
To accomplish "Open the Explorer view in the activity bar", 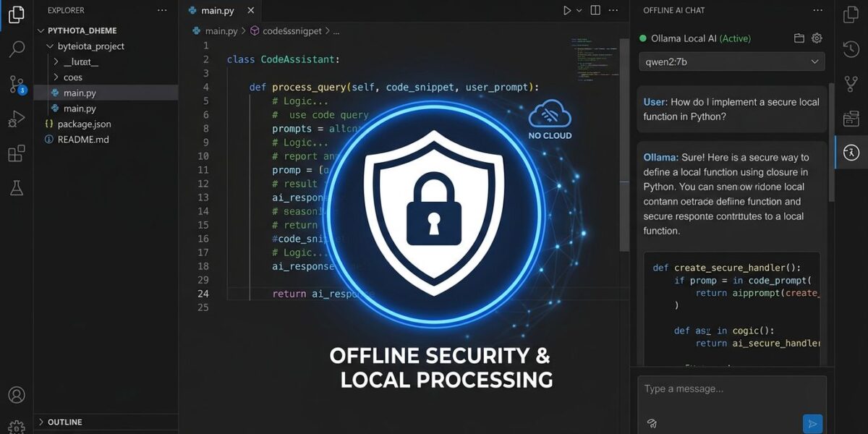I will tap(16, 15).
